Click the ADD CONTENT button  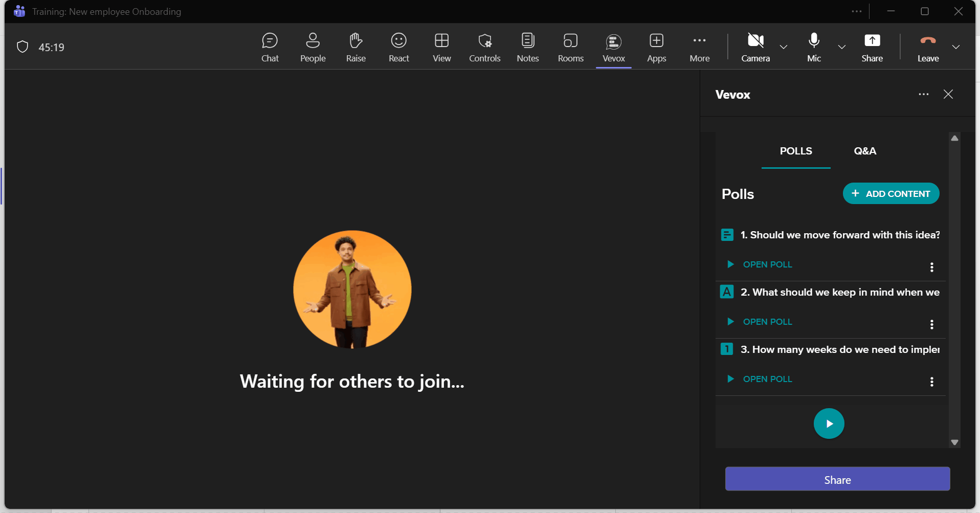[x=890, y=193]
